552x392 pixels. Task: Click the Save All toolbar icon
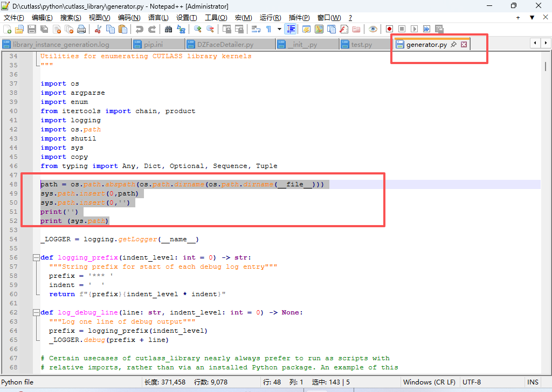click(x=44, y=29)
